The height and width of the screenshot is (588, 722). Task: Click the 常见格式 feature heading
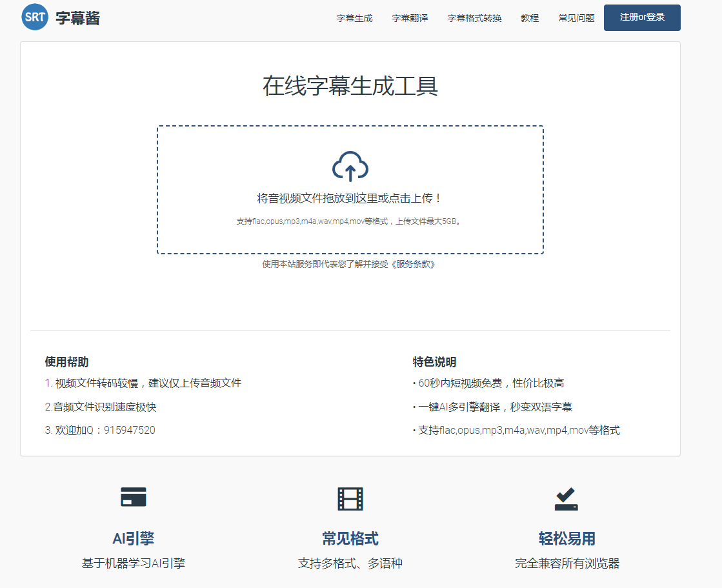350,538
